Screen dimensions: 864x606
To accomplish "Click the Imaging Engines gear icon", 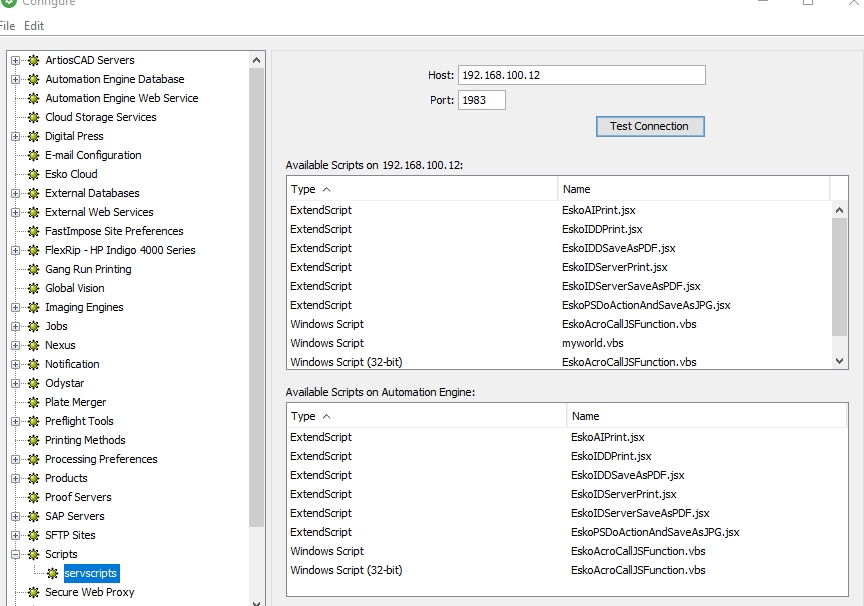I will click(x=34, y=307).
